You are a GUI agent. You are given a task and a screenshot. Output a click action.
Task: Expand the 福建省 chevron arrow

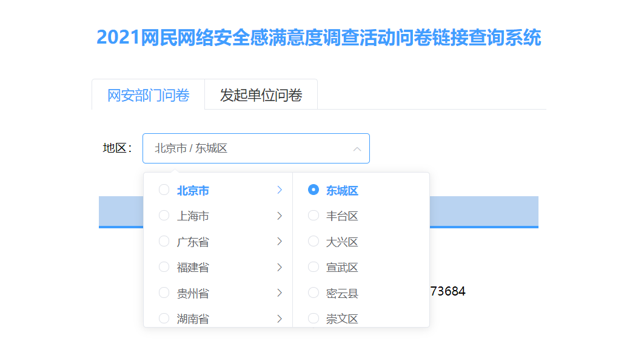pyautogui.click(x=280, y=268)
